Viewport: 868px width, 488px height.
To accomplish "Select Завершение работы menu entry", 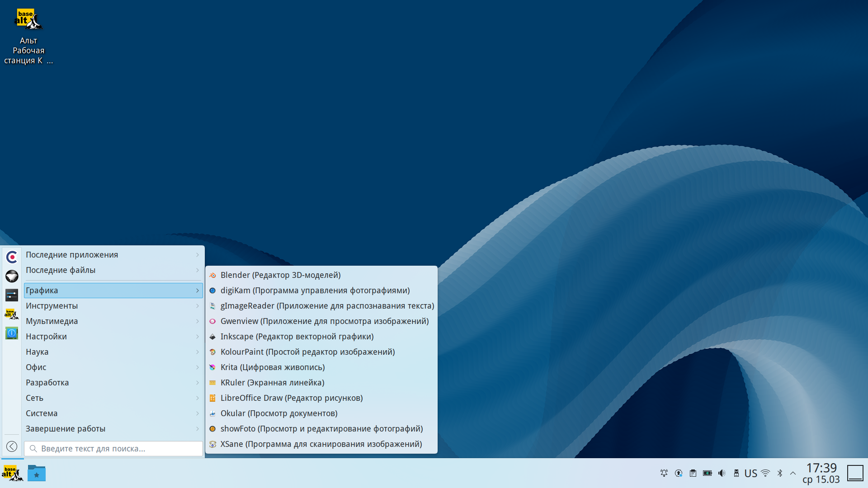I will [113, 429].
